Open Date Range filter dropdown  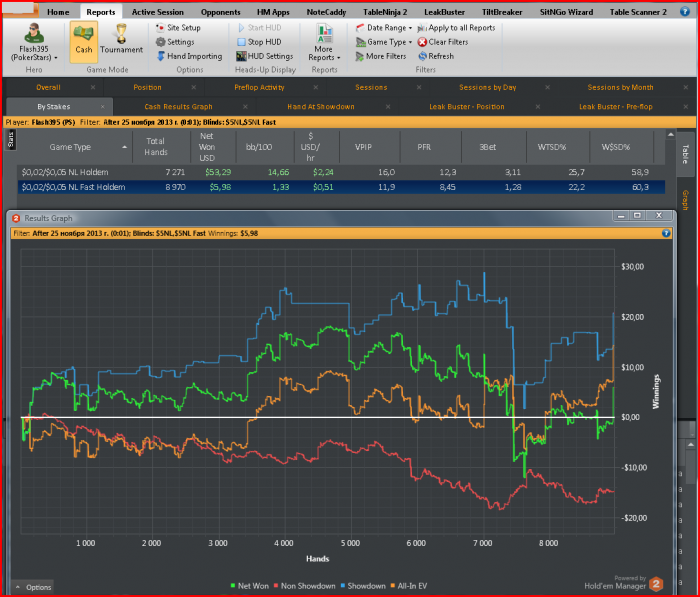click(384, 28)
